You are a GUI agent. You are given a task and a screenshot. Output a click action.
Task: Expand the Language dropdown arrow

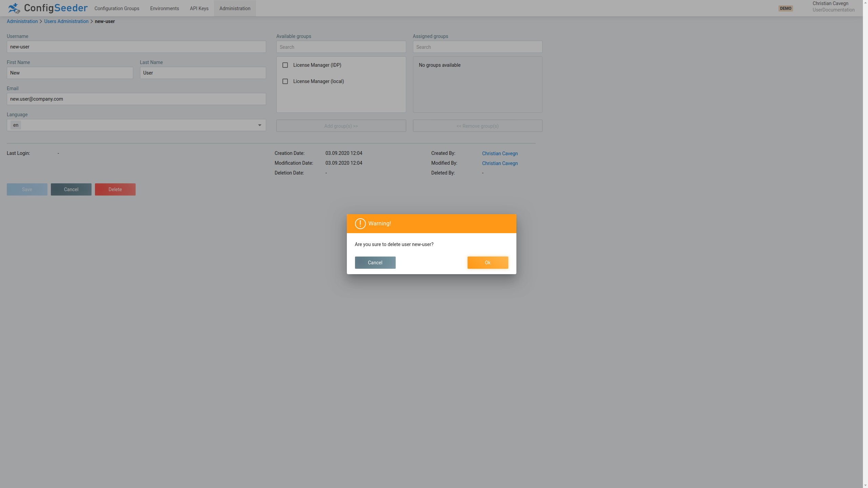coord(260,125)
